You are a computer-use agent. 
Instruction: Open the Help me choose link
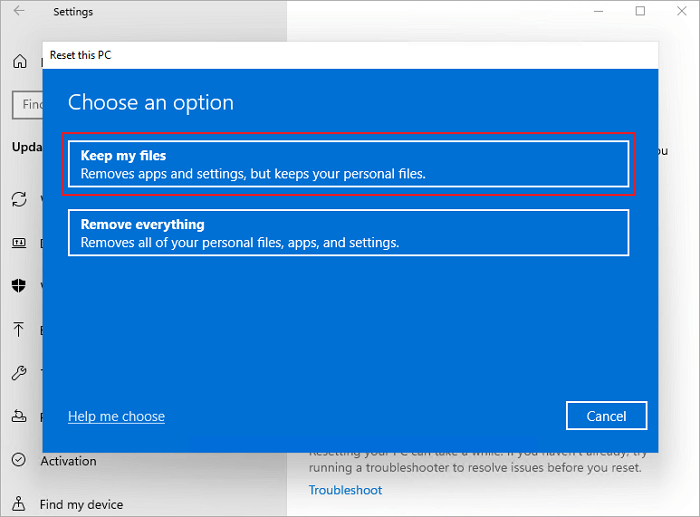pos(116,416)
